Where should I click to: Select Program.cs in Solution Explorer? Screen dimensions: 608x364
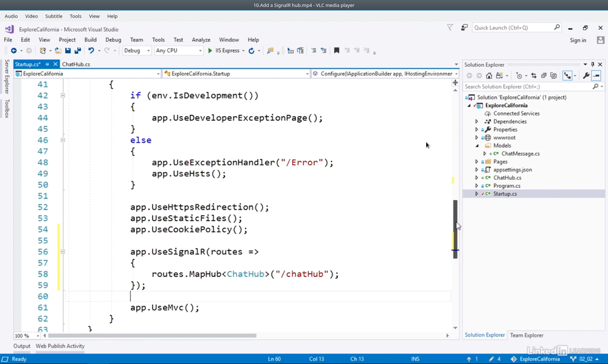pyautogui.click(x=507, y=186)
